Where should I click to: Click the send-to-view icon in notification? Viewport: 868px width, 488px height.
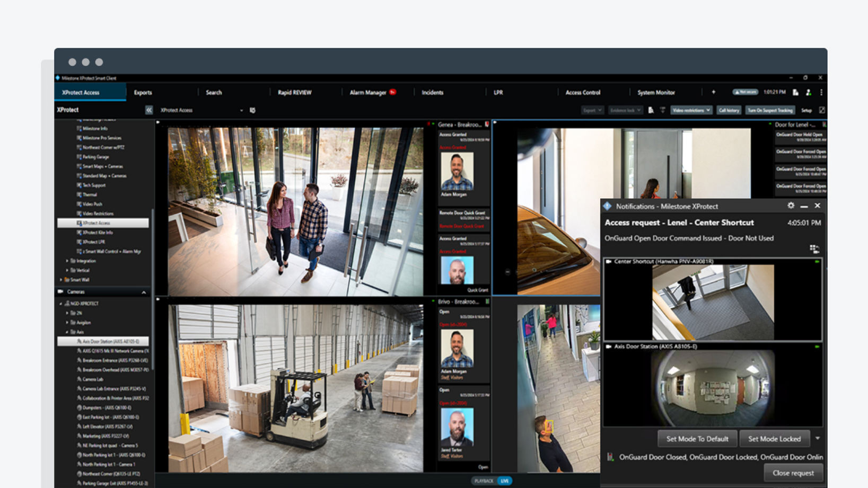[814, 249]
